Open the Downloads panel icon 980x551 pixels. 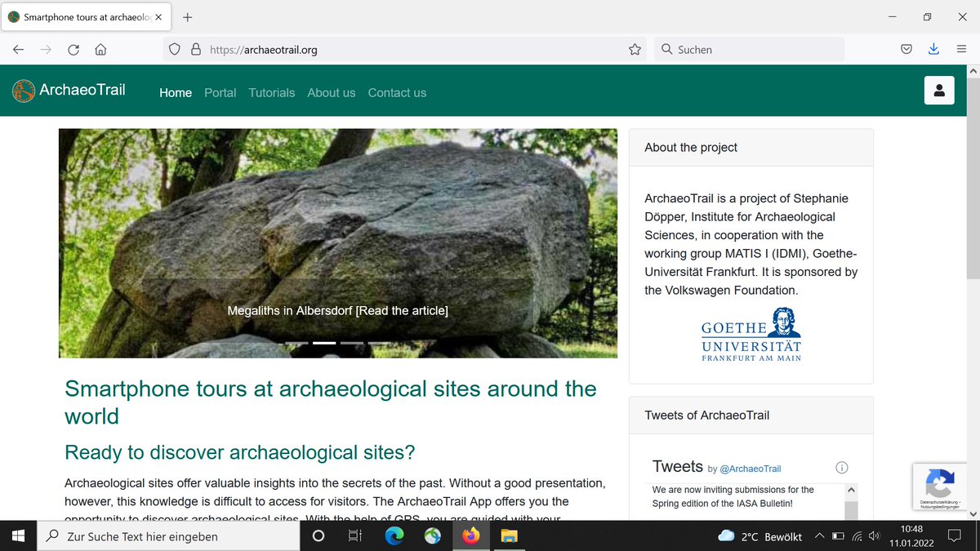coord(933,49)
